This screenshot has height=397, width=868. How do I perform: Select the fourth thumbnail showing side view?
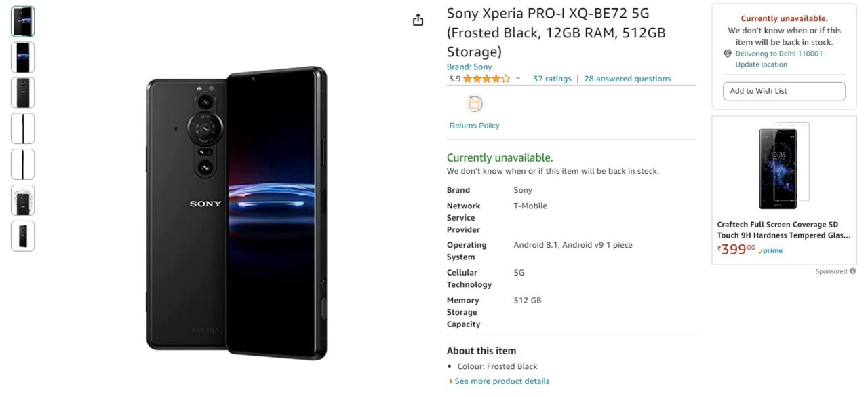click(22, 129)
